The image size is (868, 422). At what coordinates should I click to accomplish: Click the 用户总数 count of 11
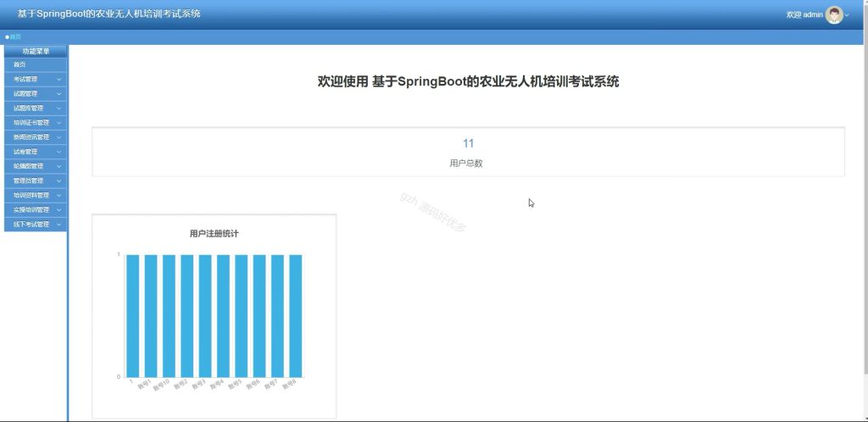pyautogui.click(x=468, y=144)
